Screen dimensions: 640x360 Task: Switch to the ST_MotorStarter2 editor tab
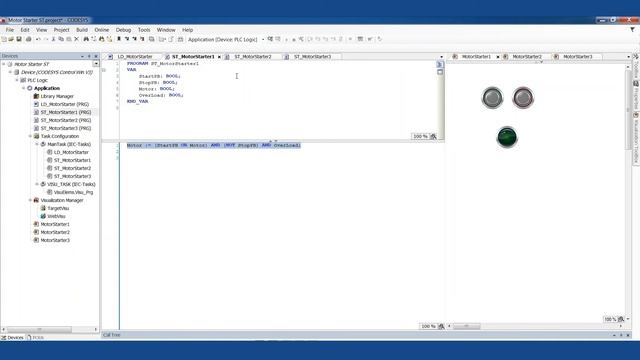pos(253,57)
